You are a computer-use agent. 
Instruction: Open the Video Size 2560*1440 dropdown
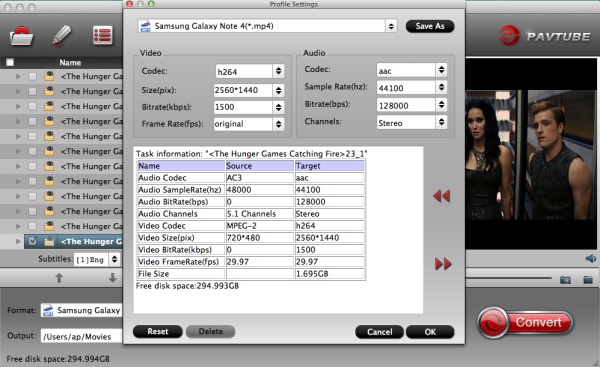[x=278, y=90]
